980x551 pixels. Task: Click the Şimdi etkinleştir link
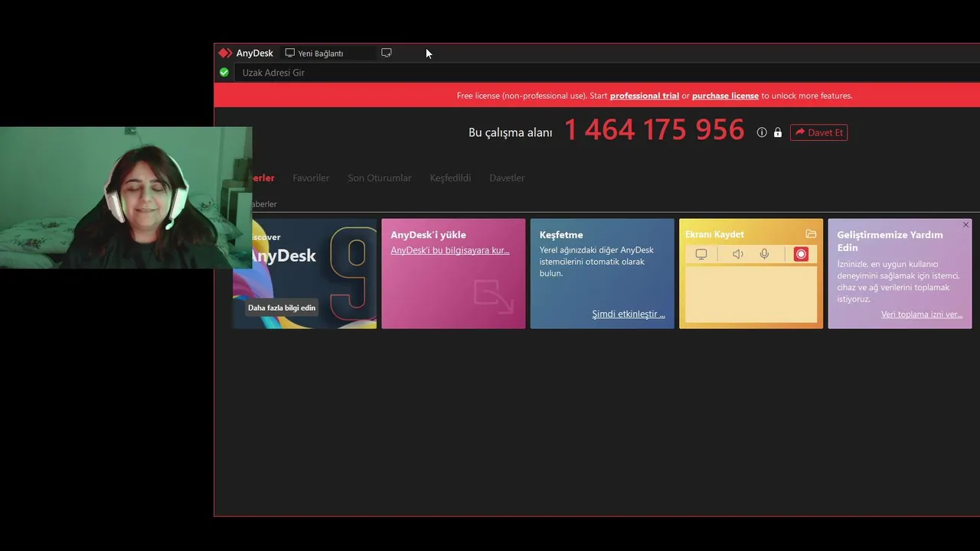point(629,314)
